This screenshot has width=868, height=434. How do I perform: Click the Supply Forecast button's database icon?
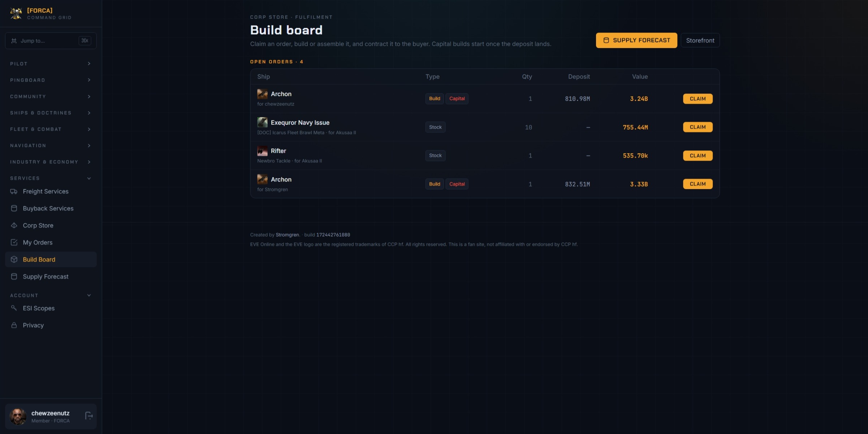click(606, 40)
